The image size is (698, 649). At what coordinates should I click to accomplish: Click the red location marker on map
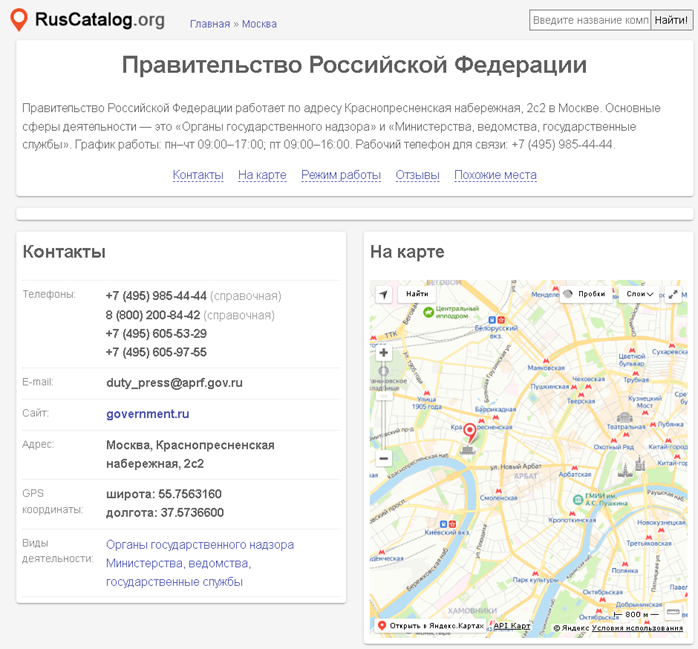click(x=470, y=432)
